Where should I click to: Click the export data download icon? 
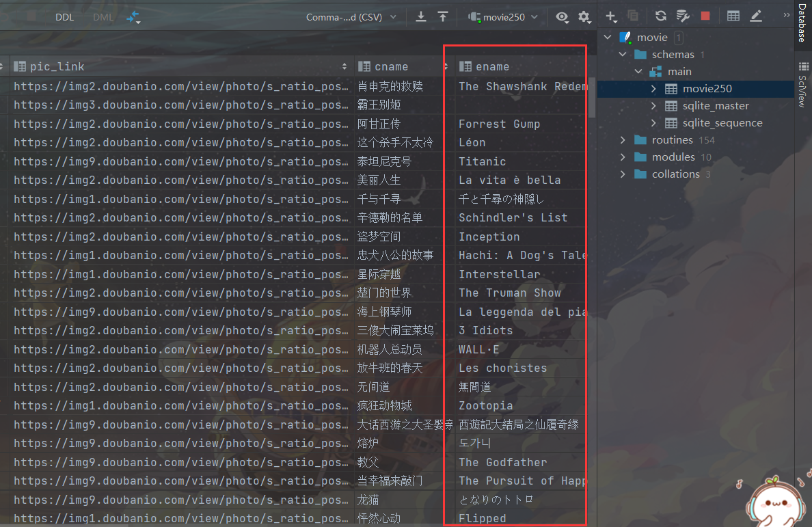[421, 16]
